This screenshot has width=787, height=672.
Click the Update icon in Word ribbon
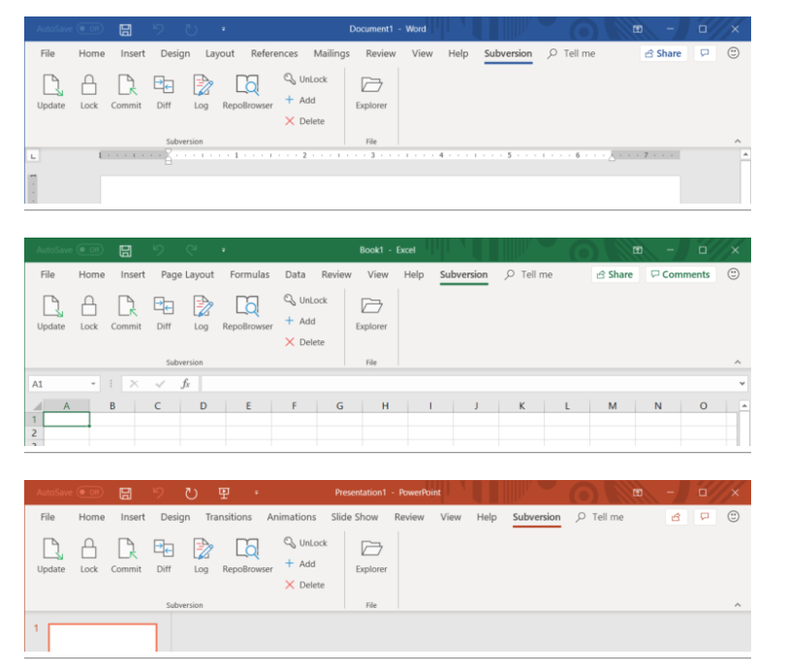point(51,91)
